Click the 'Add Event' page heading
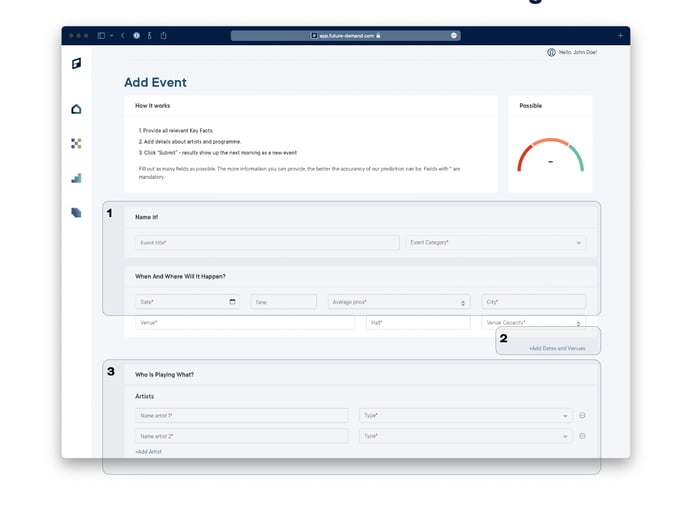Screen dimensions: 688x509 (x=155, y=82)
